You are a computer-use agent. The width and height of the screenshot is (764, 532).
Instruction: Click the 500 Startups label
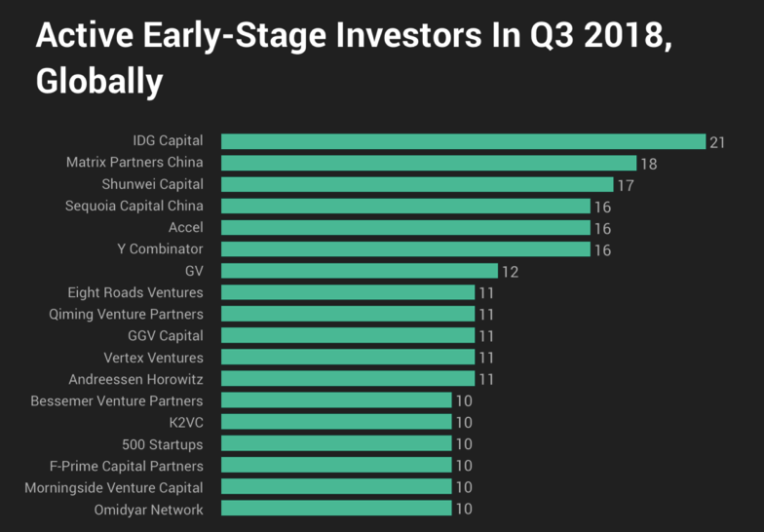pyautogui.click(x=163, y=443)
